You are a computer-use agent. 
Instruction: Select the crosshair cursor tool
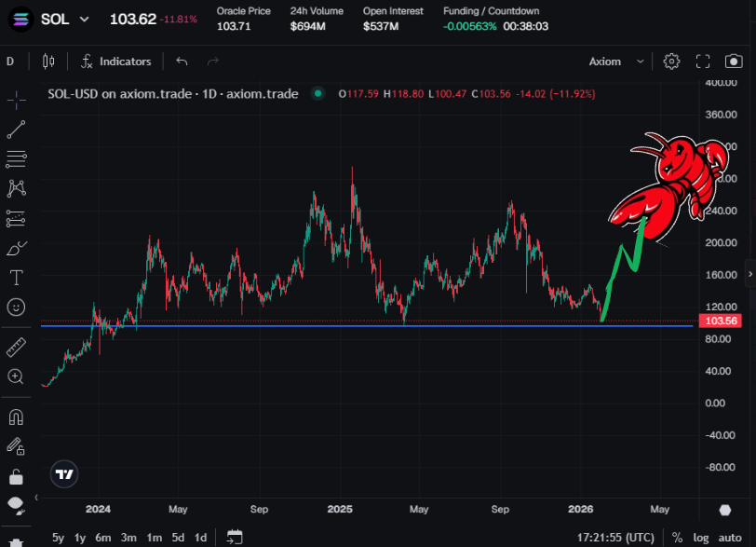click(17, 100)
